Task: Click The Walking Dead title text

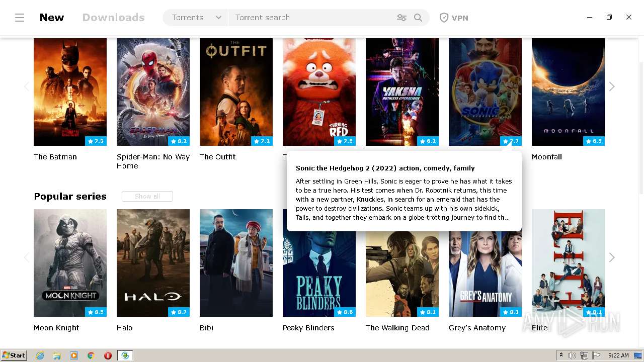Action: click(x=397, y=328)
